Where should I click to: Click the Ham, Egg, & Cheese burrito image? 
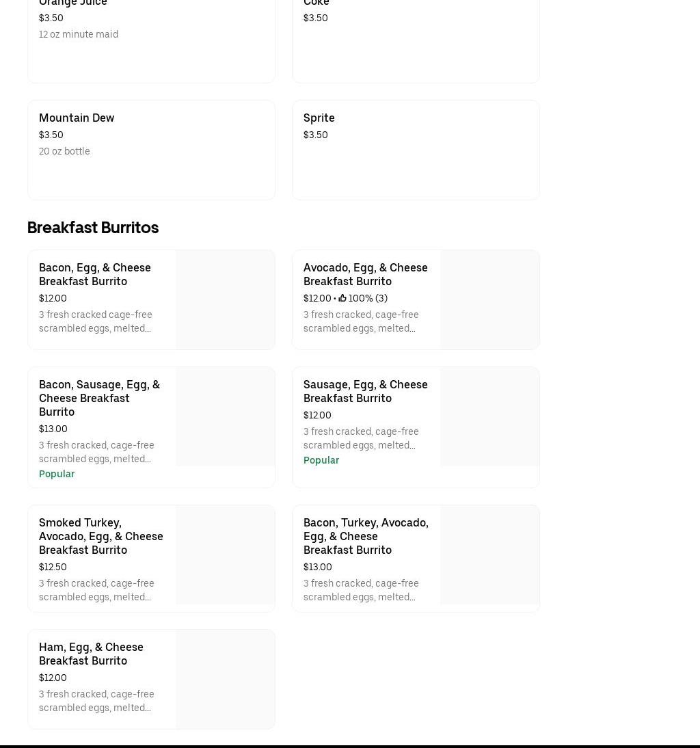[x=225, y=679]
